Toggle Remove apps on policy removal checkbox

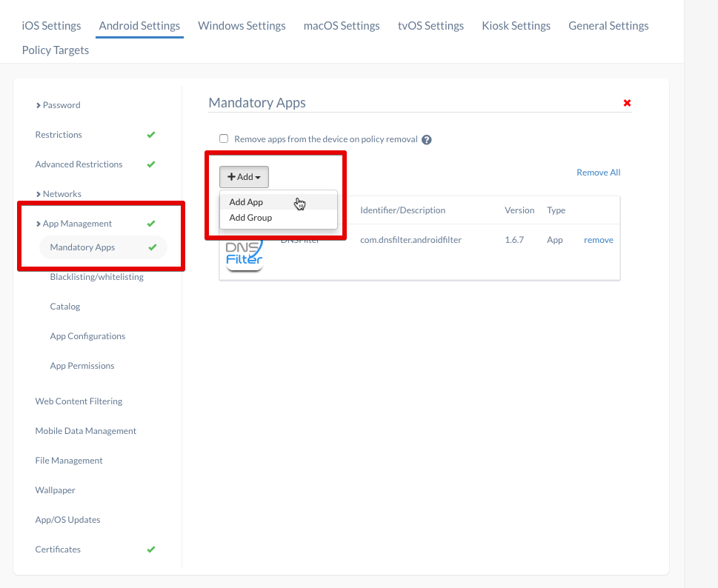tap(224, 138)
